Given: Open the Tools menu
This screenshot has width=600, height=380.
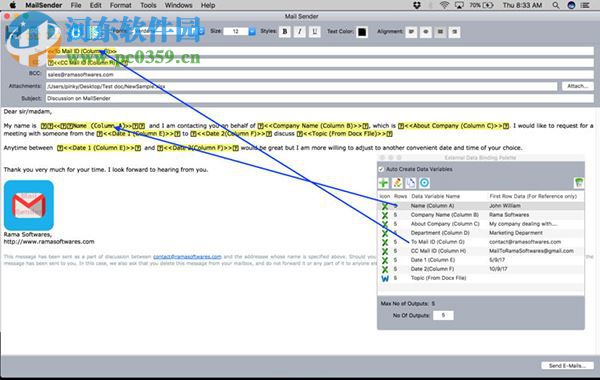Looking at the screenshot, I should point(148,5).
